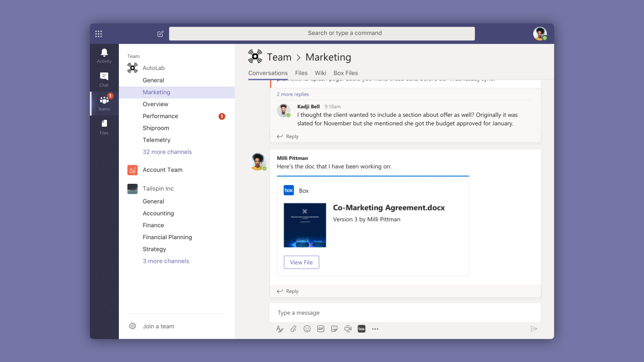Start a new chat with compose icon

click(x=160, y=34)
